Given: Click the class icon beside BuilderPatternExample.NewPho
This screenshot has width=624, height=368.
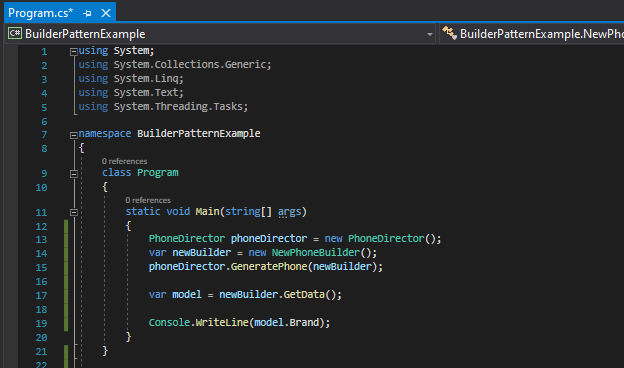Looking at the screenshot, I should click(x=450, y=33).
